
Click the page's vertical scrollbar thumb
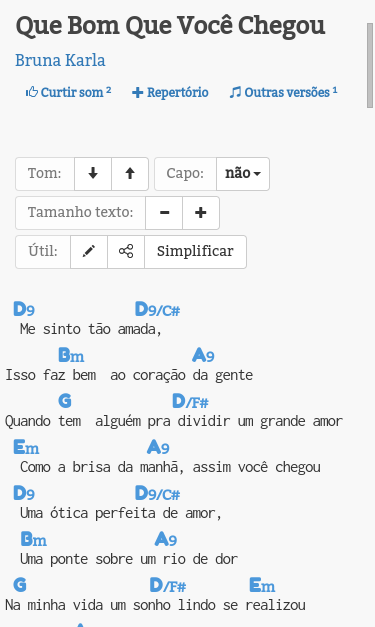click(370, 65)
